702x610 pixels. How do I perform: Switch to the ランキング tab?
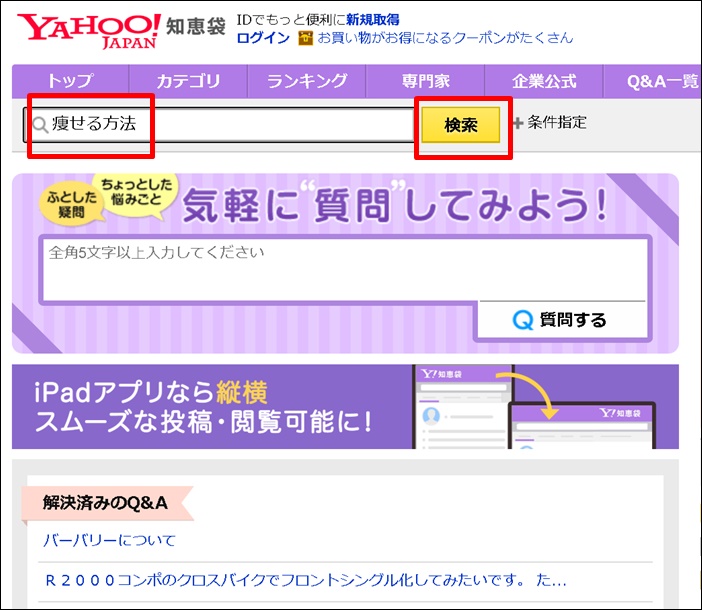click(306, 82)
